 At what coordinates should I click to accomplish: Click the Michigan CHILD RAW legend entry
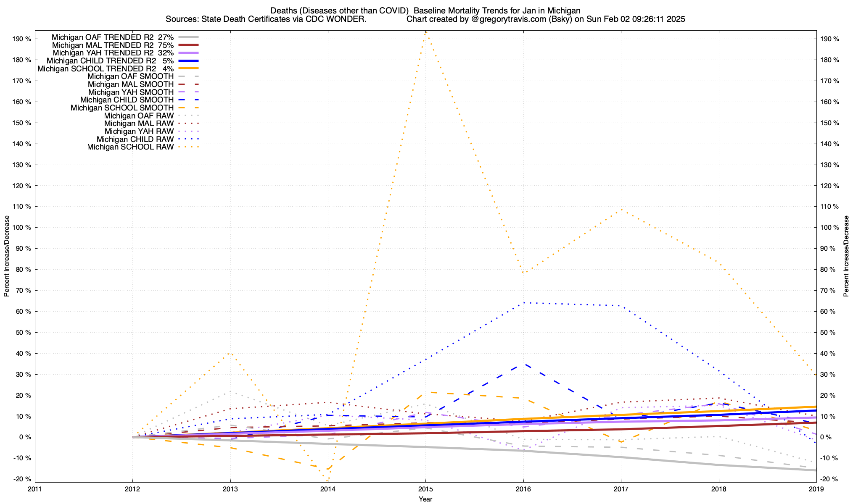pos(135,139)
